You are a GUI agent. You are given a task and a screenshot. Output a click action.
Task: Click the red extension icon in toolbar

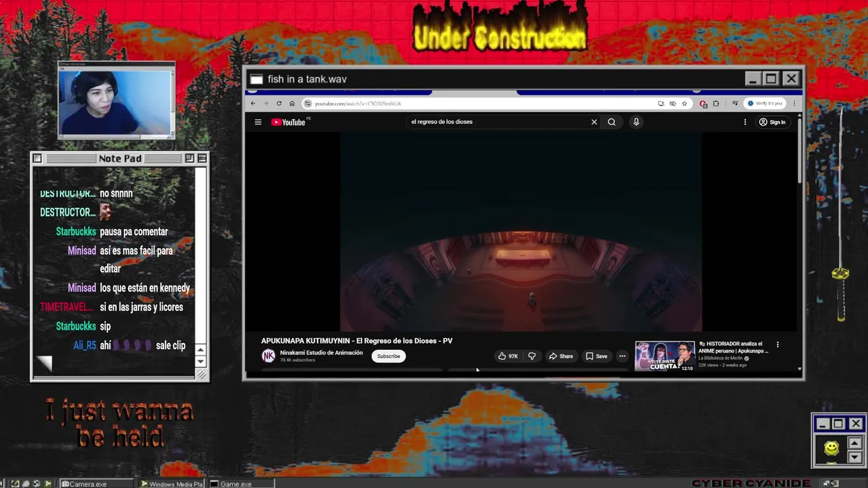pyautogui.click(x=703, y=104)
